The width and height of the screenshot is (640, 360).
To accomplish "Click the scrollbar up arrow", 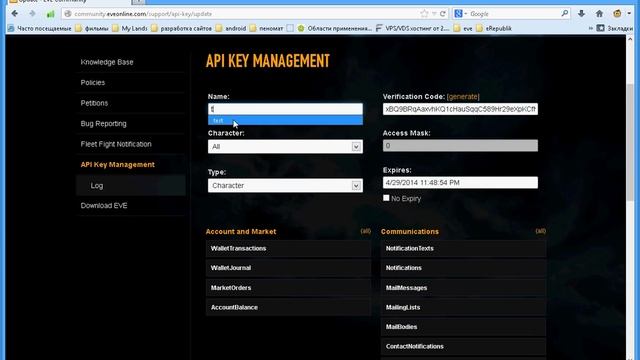I will coord(630,40).
